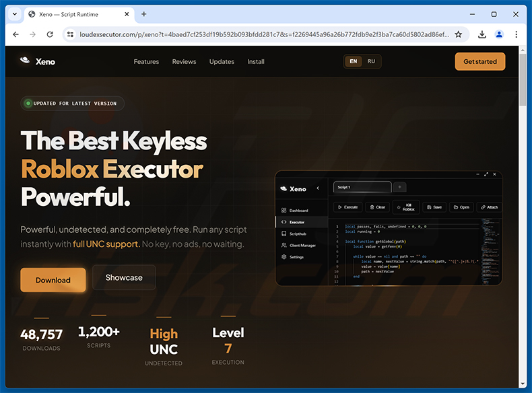
Task: Click the browser forward arrow
Action: click(x=32, y=34)
